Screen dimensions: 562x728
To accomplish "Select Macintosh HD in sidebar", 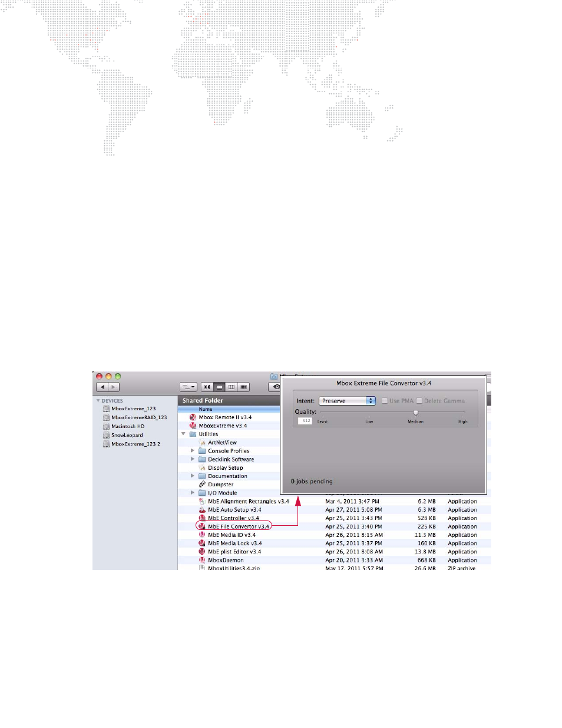I will point(124,426).
